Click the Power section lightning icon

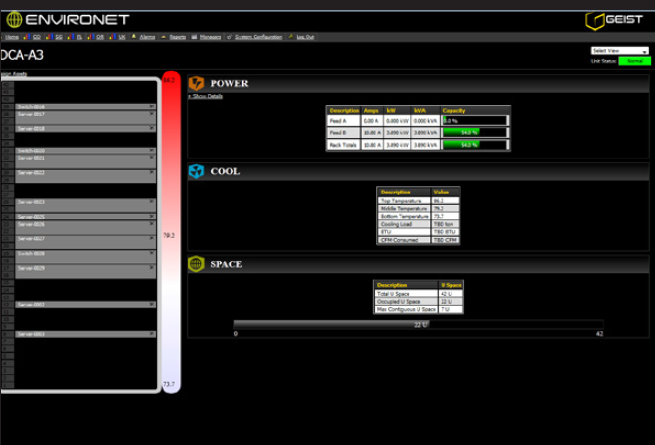[197, 83]
